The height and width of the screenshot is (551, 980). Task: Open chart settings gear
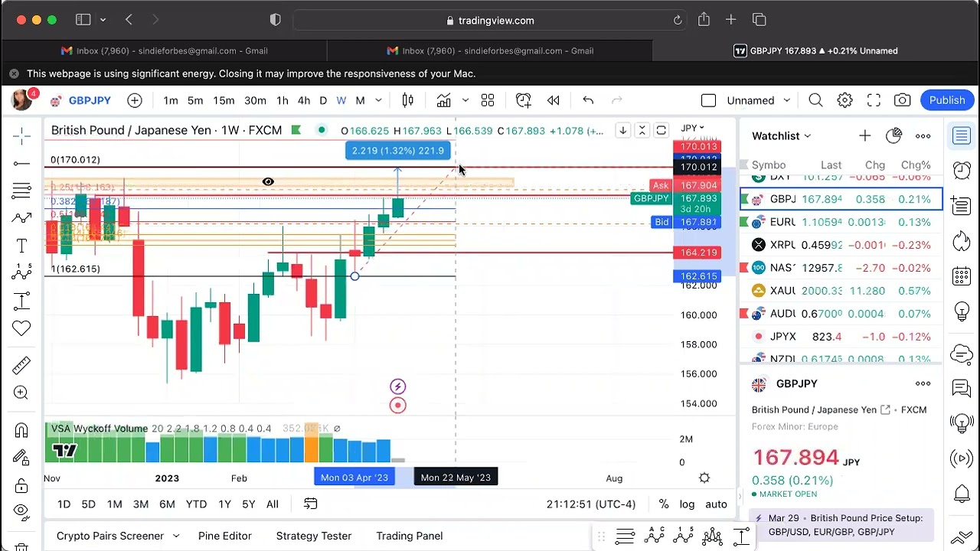coord(845,100)
